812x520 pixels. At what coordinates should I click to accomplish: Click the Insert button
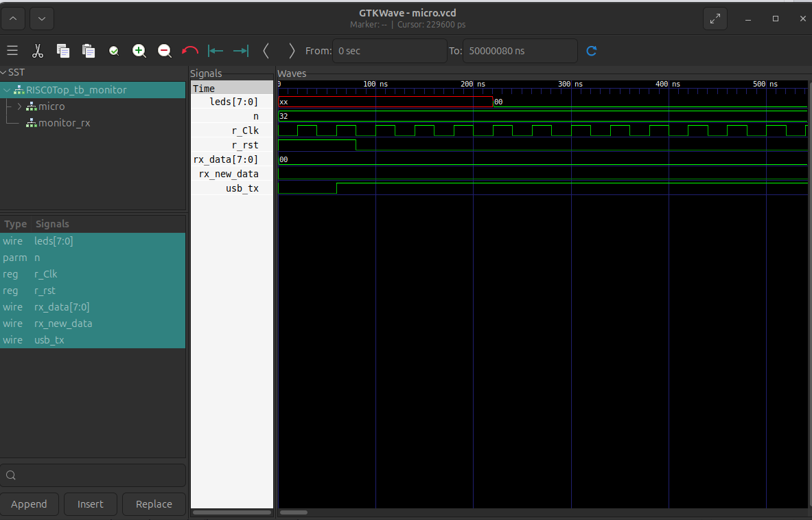(x=90, y=504)
